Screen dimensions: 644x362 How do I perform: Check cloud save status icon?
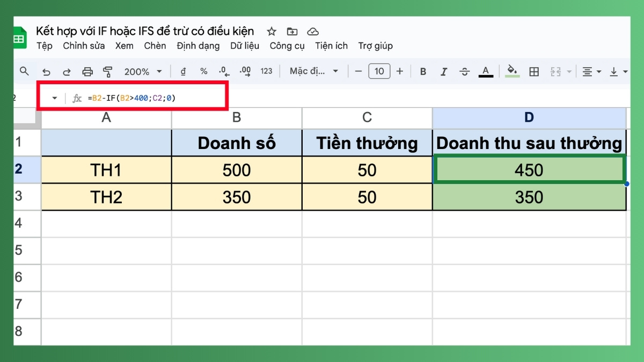[312, 32]
